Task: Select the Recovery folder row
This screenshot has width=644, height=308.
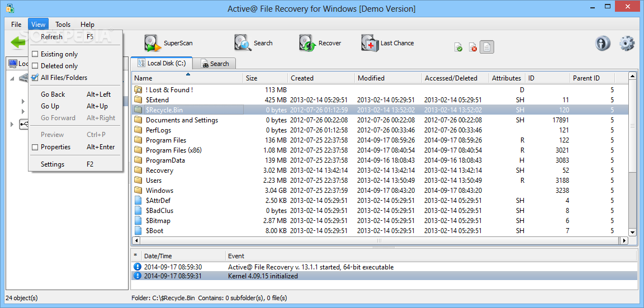Action: [x=379, y=170]
